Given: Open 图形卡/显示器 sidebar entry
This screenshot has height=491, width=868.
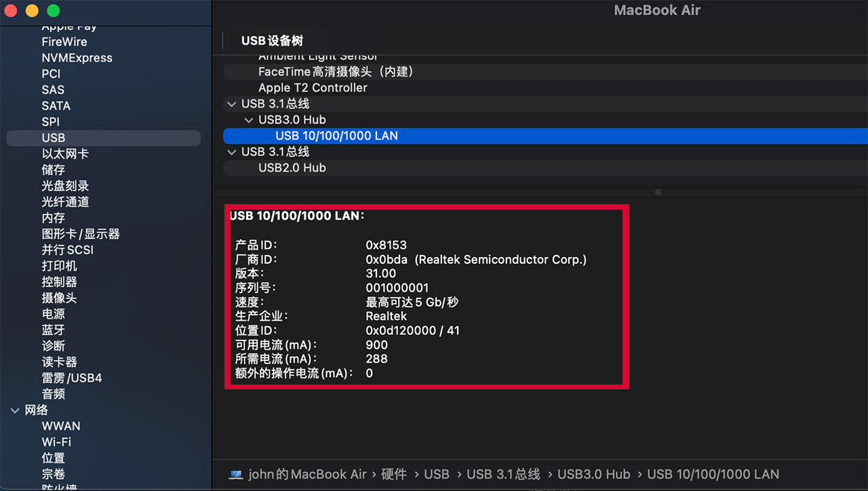Looking at the screenshot, I should point(81,234).
